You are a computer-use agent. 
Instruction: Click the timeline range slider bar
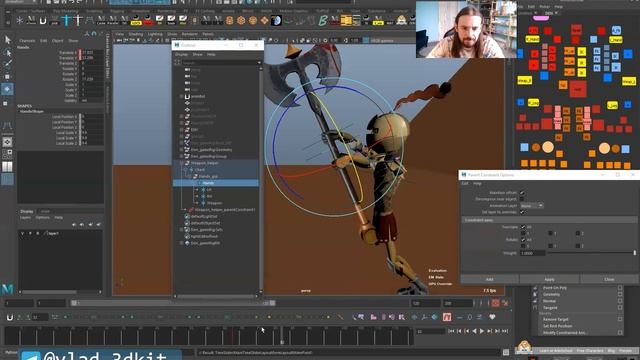tap(173, 303)
